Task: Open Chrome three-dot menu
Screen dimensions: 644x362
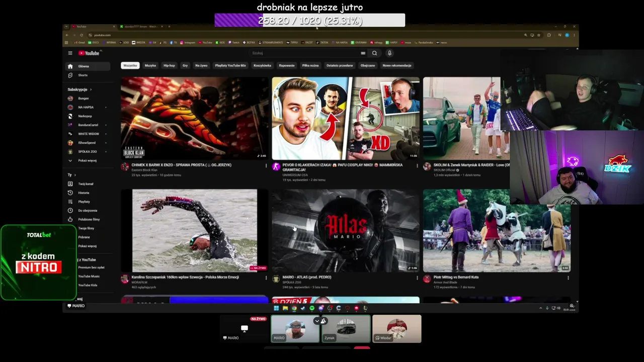Action: [574, 35]
